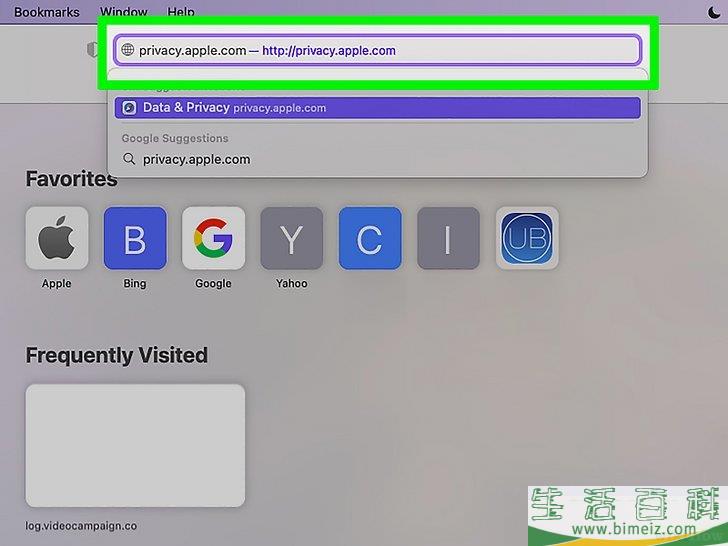Click the Favorites heading

[x=72, y=179]
